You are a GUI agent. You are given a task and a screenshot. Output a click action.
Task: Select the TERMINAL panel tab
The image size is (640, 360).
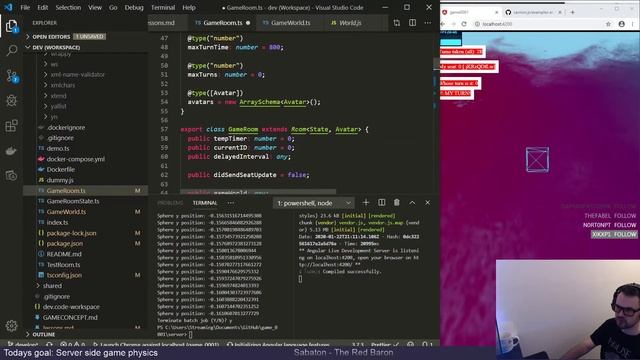point(205,203)
